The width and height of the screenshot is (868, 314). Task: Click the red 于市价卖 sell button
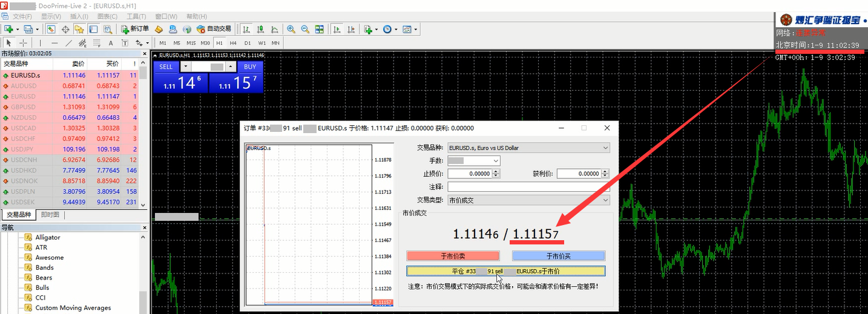click(x=453, y=256)
